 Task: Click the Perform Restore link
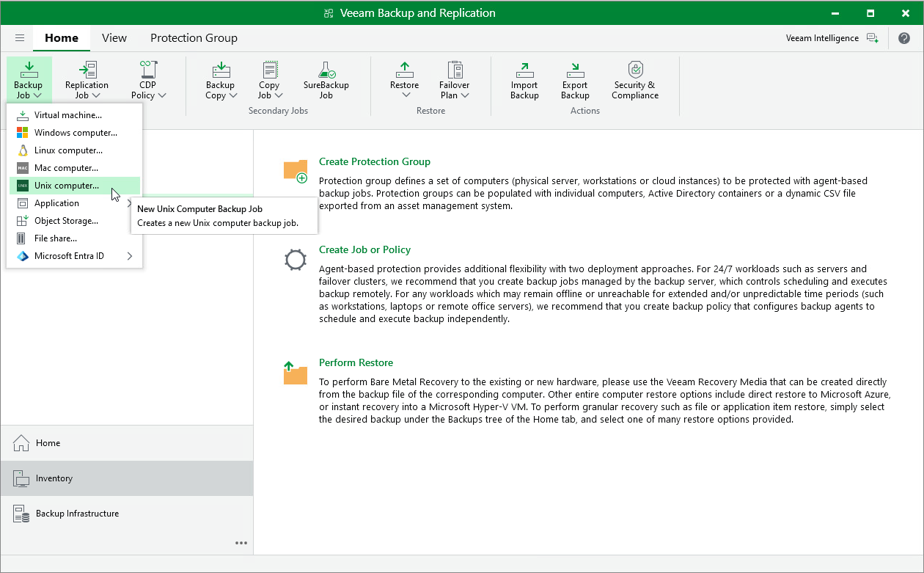pyautogui.click(x=356, y=362)
